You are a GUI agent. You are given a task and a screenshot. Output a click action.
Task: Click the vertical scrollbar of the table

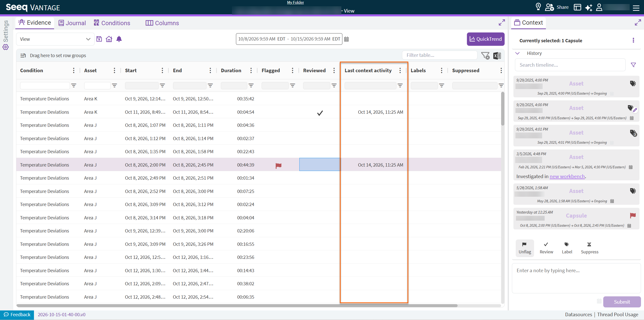pos(503,109)
